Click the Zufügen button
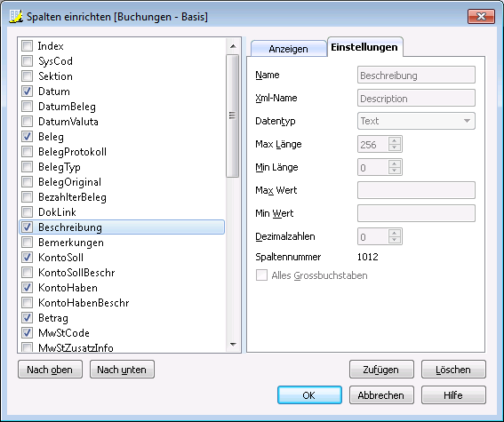The width and height of the screenshot is (504, 422). point(381,370)
